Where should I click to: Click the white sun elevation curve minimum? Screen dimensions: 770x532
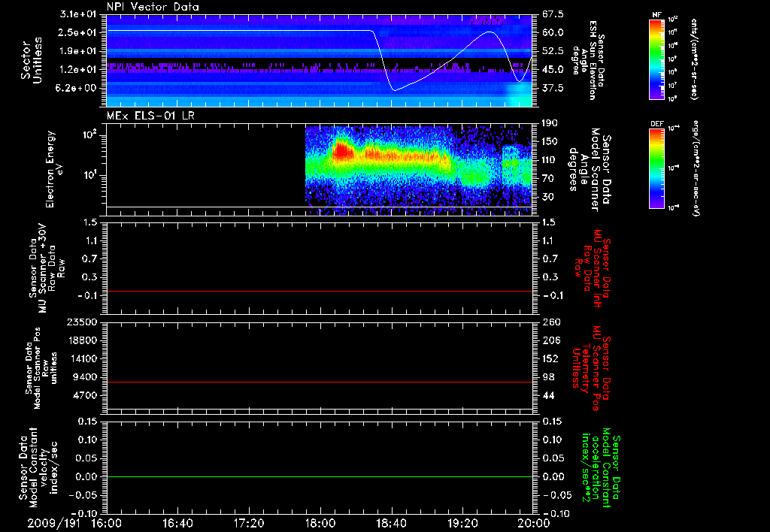point(395,90)
